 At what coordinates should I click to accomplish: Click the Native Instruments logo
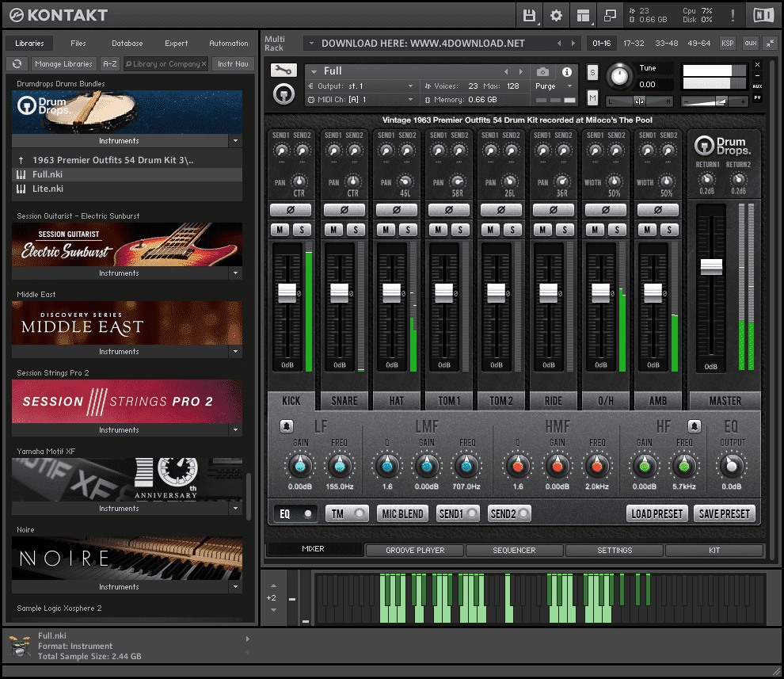click(x=763, y=16)
